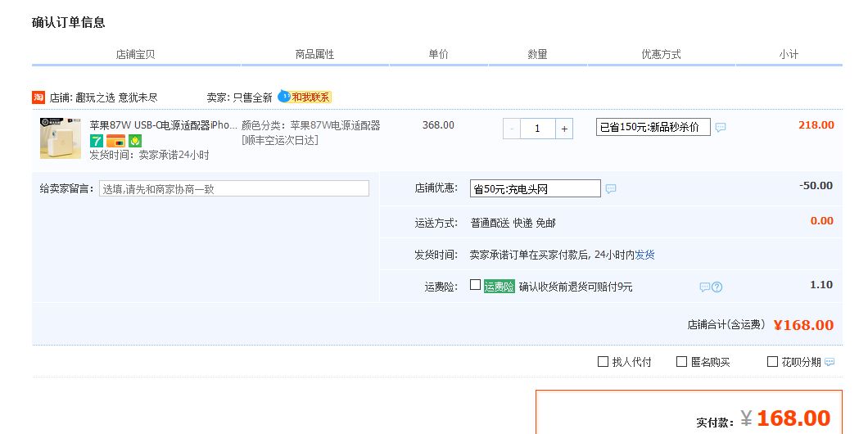Open comment bubble in 运费险 row
This screenshot has width=868, height=434.
(705, 287)
